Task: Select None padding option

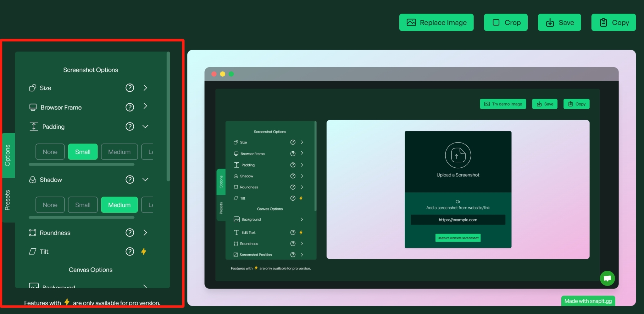Action: point(50,152)
